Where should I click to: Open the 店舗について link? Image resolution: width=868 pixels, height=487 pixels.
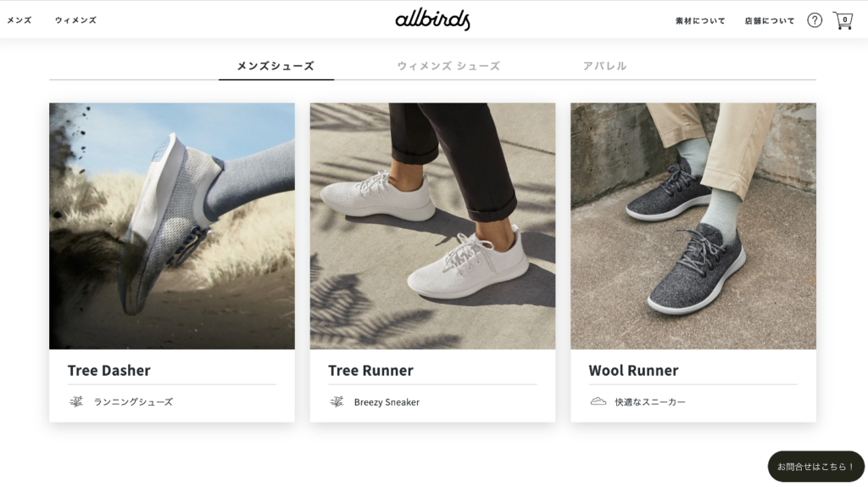tap(770, 21)
